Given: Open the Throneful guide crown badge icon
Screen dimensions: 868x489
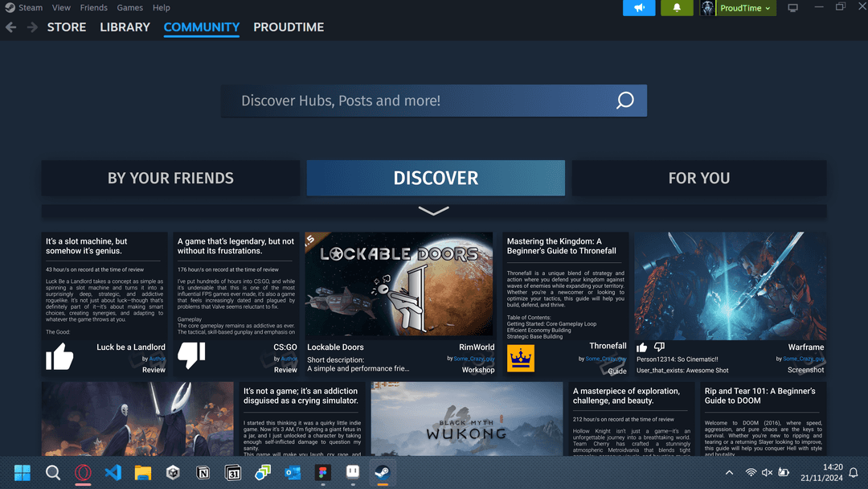Looking at the screenshot, I should (x=520, y=357).
